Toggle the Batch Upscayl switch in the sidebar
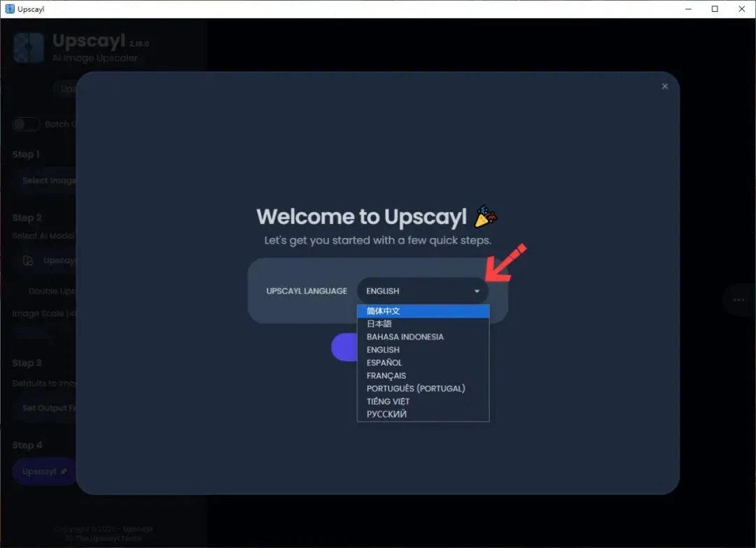The width and height of the screenshot is (756, 548). [26, 125]
